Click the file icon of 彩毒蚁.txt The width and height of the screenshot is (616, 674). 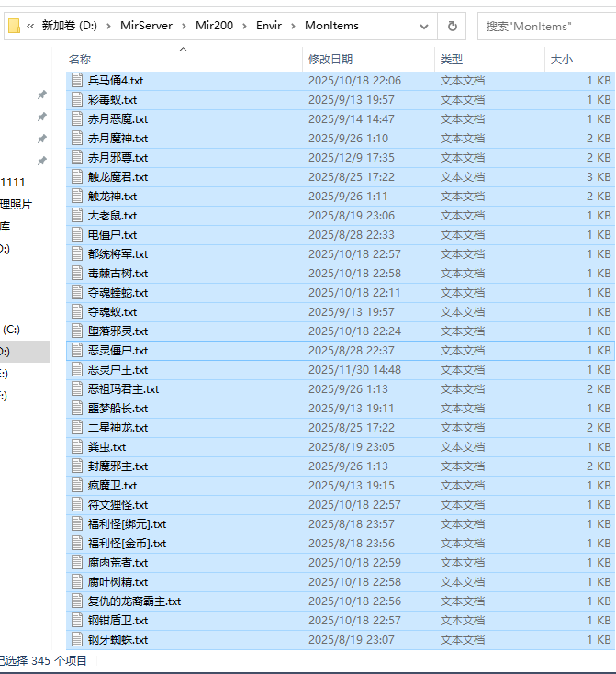pos(77,100)
